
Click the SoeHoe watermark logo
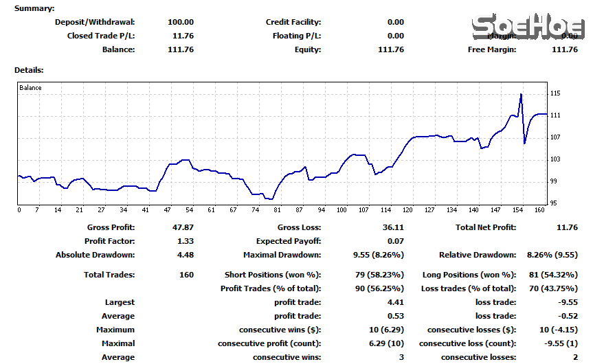click(528, 28)
